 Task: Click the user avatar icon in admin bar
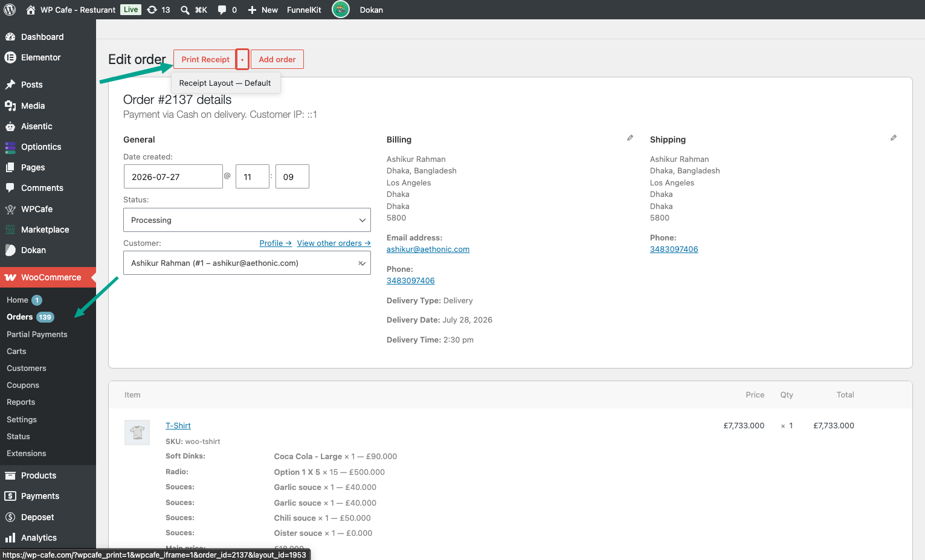tap(341, 10)
